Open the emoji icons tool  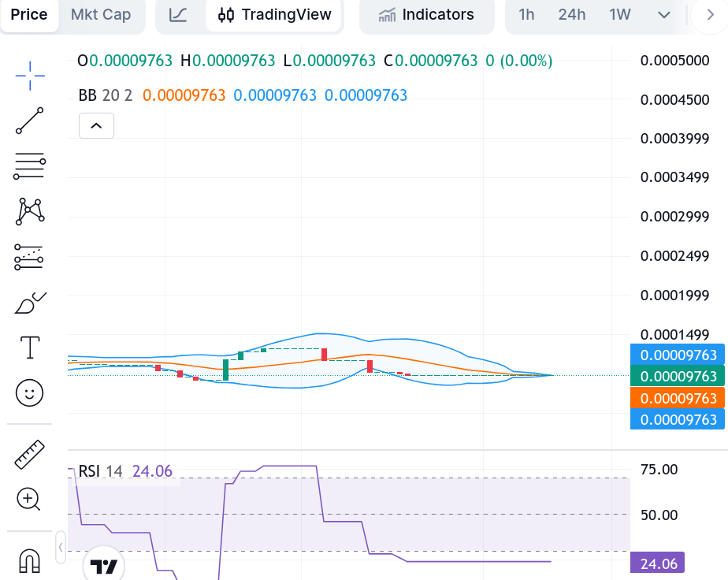tap(30, 393)
